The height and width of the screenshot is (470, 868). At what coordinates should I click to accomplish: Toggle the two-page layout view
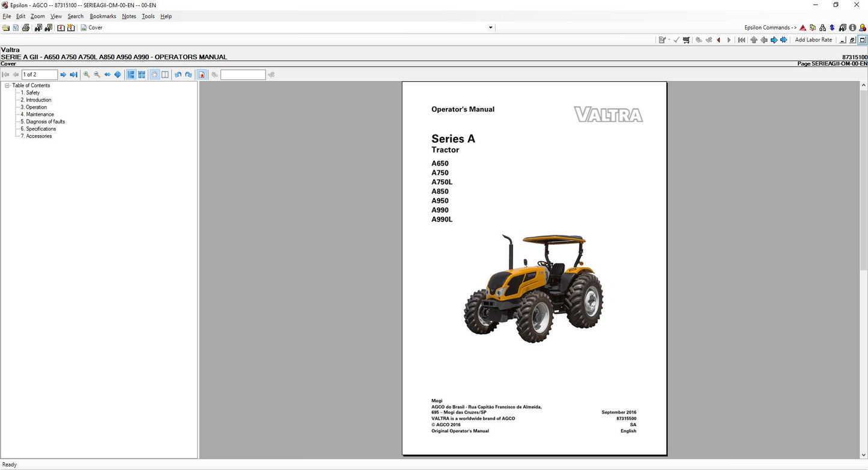pyautogui.click(x=165, y=74)
